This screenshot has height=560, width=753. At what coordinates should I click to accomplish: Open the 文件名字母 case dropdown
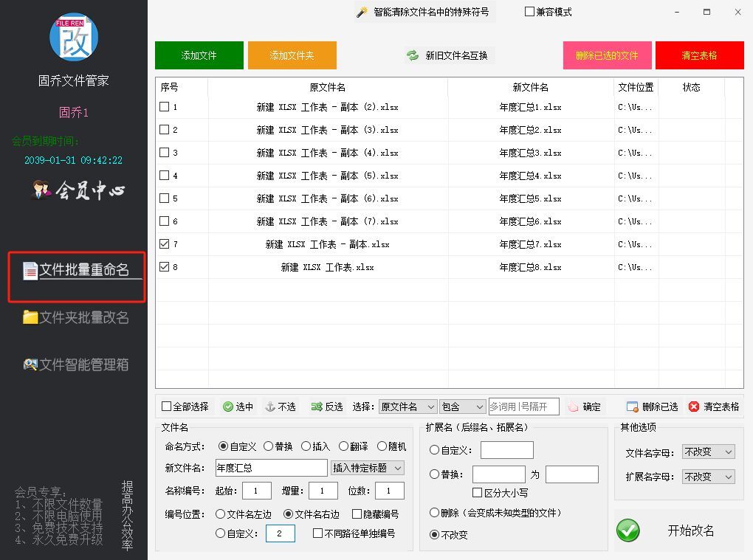coord(709,452)
